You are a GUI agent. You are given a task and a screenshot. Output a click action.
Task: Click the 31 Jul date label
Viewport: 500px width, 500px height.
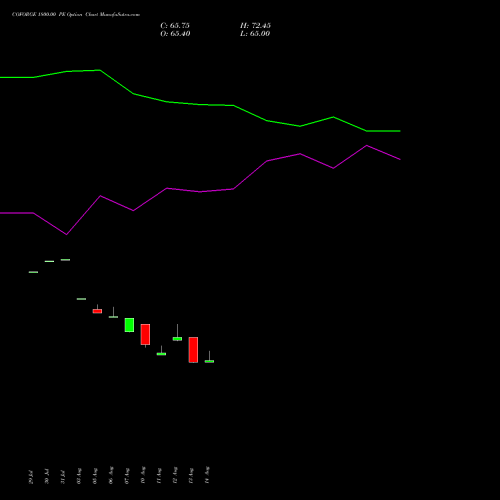[63, 477]
